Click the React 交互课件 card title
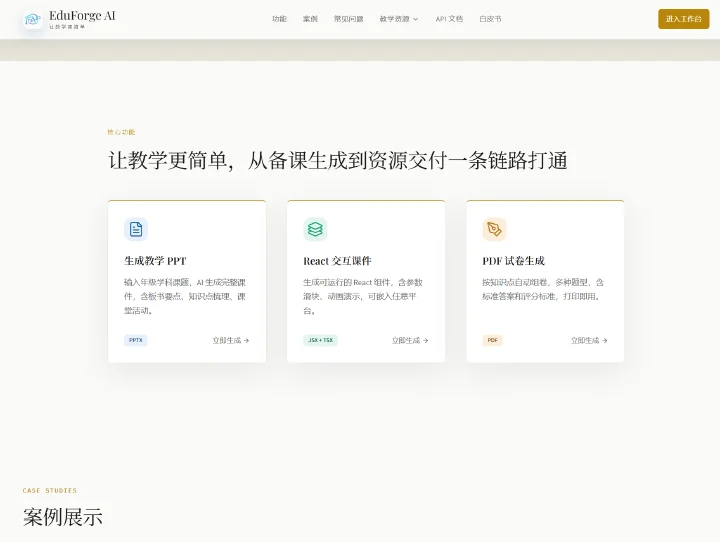The height and width of the screenshot is (542, 720). tap(338, 261)
